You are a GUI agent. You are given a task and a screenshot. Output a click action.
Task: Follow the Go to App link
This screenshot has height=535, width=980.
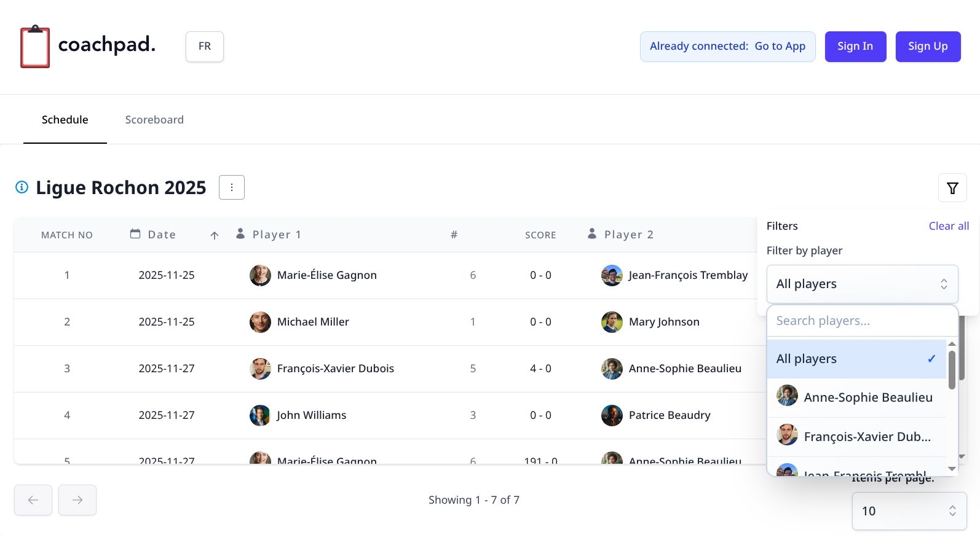coord(780,46)
